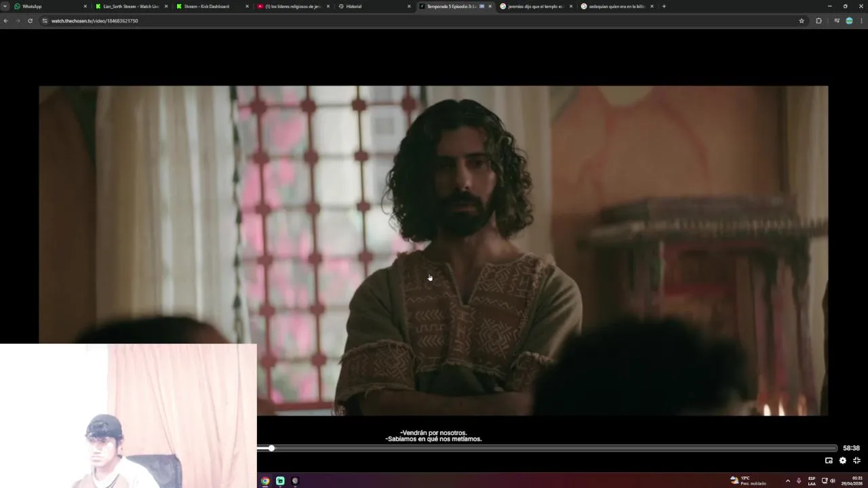Click the 58:38 remaining time label
The width and height of the screenshot is (868, 488).
click(851, 448)
